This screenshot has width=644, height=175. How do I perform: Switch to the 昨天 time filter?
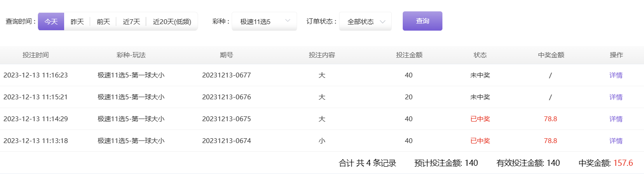point(77,21)
